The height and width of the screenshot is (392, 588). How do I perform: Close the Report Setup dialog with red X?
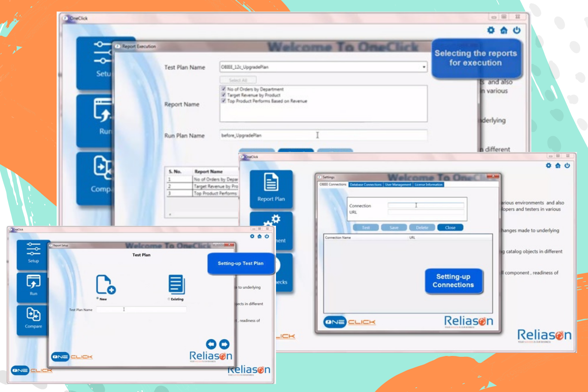click(x=229, y=245)
